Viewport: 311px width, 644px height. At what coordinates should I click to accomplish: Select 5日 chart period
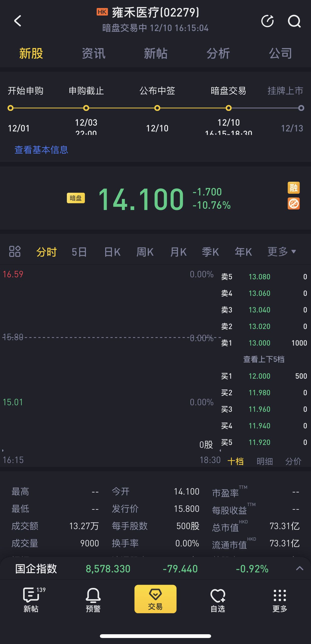(x=79, y=252)
